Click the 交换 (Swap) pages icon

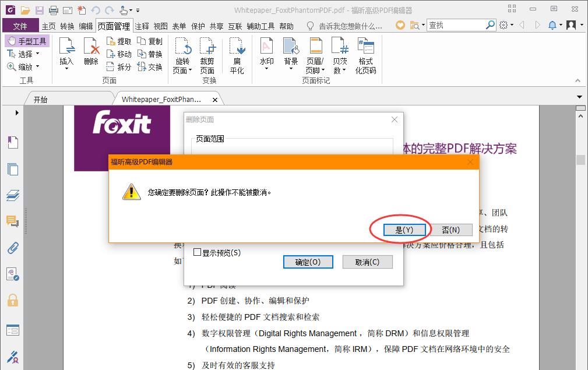coord(150,67)
